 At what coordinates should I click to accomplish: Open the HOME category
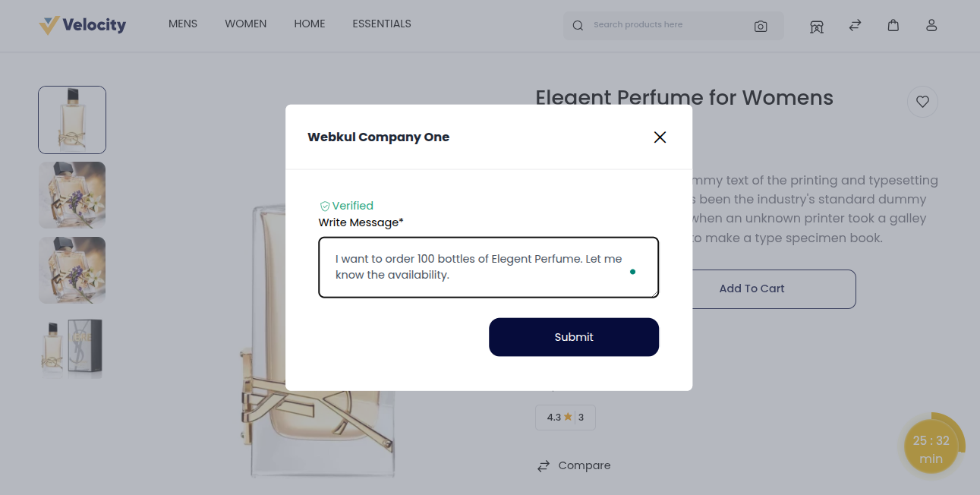[x=309, y=24]
